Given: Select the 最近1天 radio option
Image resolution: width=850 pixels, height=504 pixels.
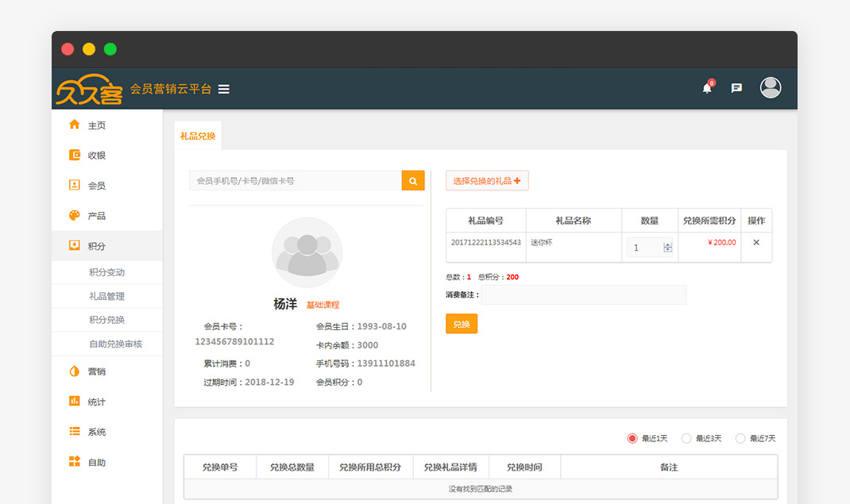Looking at the screenshot, I should (632, 438).
